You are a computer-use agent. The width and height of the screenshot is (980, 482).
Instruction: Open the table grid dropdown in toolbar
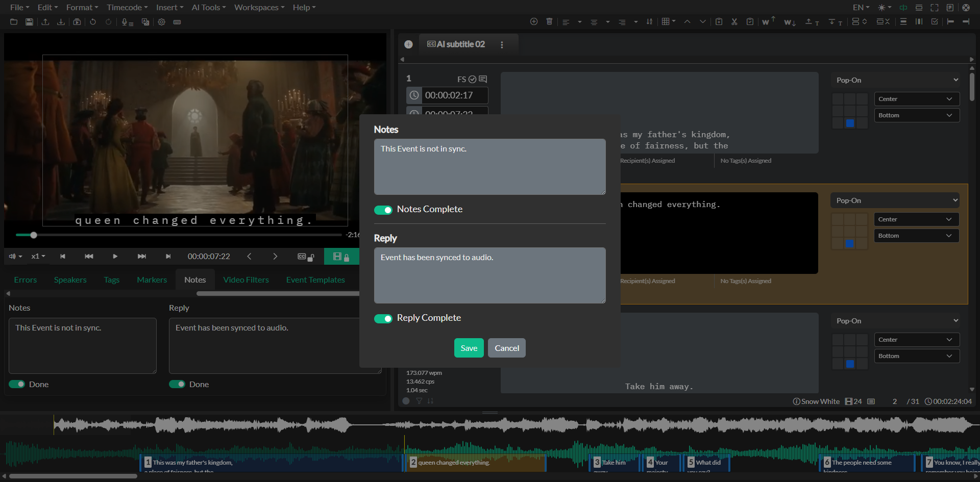point(669,21)
